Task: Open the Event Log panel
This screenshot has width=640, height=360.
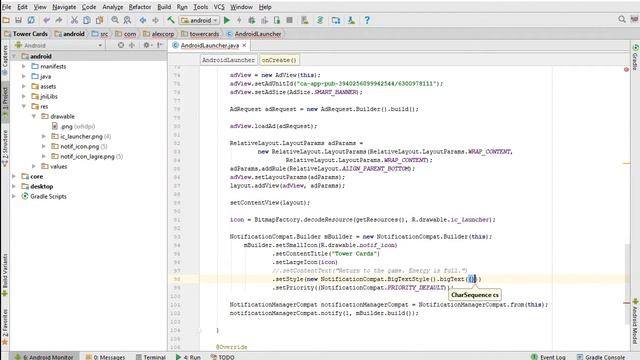Action: [548, 357]
